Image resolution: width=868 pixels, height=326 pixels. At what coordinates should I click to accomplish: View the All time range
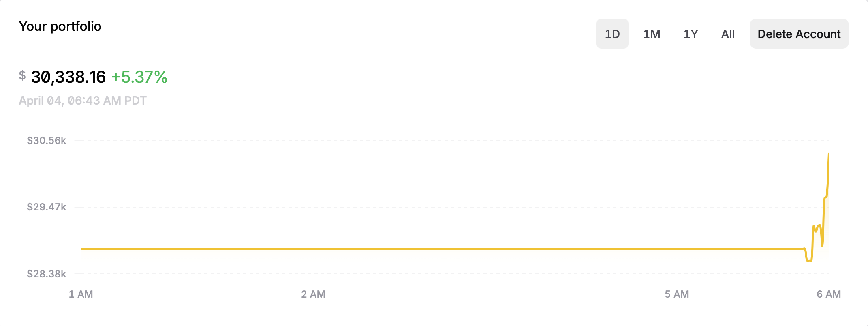[728, 34]
